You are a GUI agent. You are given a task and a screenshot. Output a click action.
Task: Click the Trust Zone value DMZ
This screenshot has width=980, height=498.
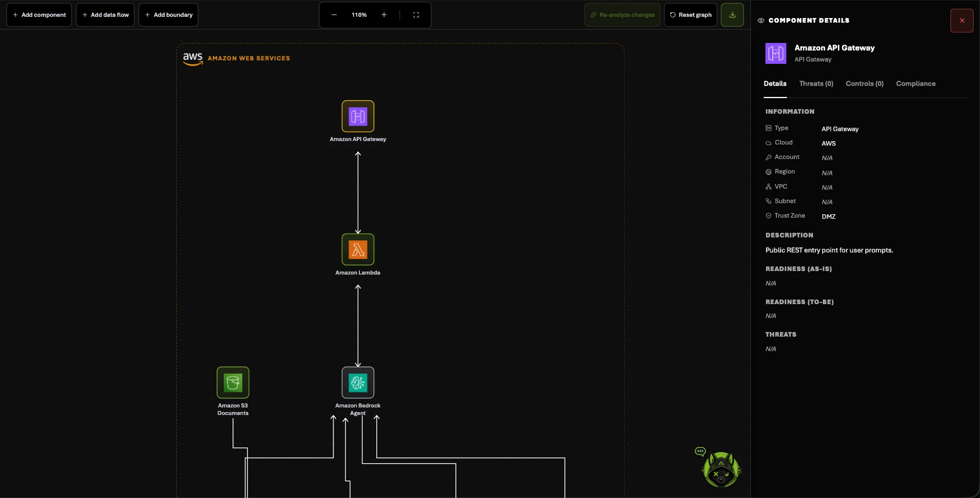(829, 216)
